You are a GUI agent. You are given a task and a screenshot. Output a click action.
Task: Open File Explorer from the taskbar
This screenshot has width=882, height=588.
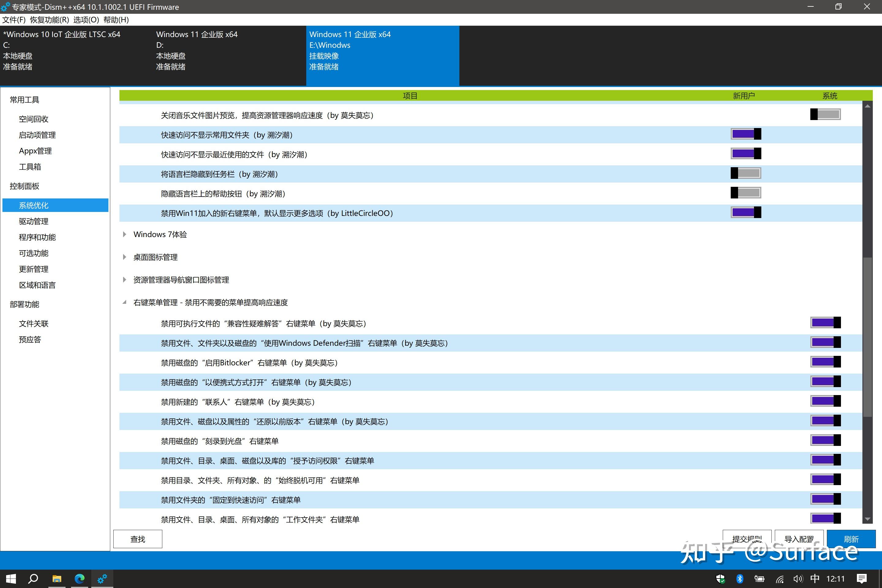57,579
